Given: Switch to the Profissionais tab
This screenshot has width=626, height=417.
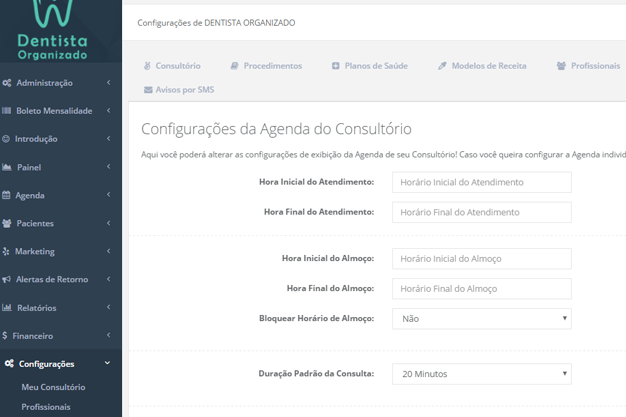Looking at the screenshot, I should (588, 66).
